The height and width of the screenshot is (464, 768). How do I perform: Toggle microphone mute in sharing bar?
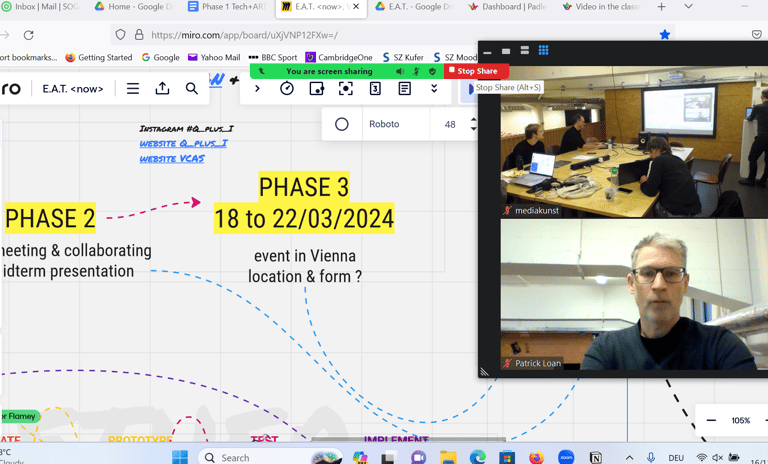coord(416,71)
